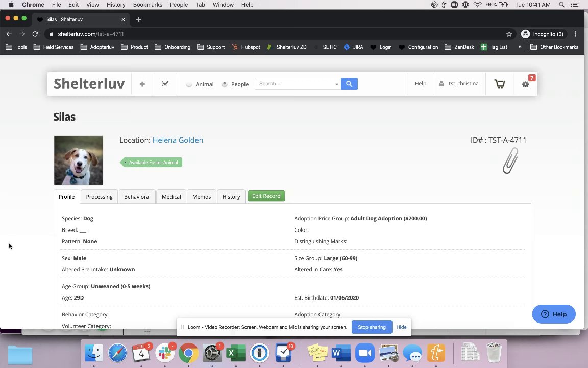View the History tab

coord(231,197)
